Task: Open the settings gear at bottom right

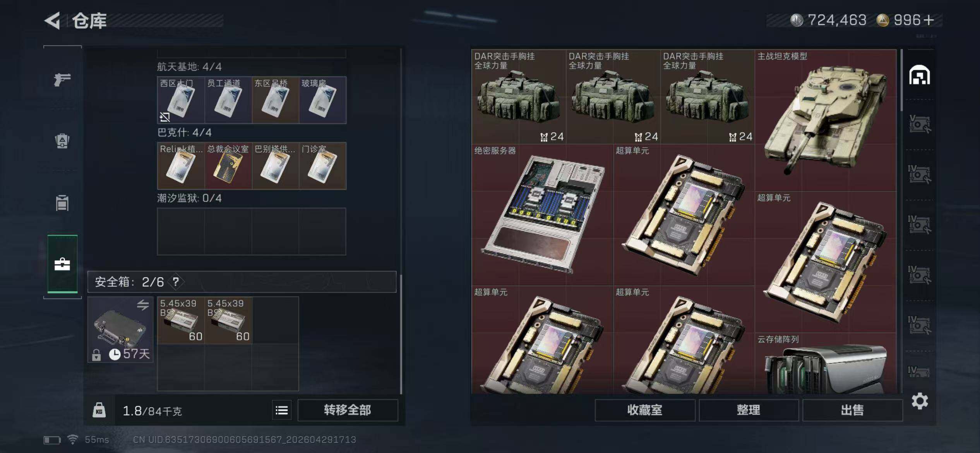Action: tap(920, 401)
